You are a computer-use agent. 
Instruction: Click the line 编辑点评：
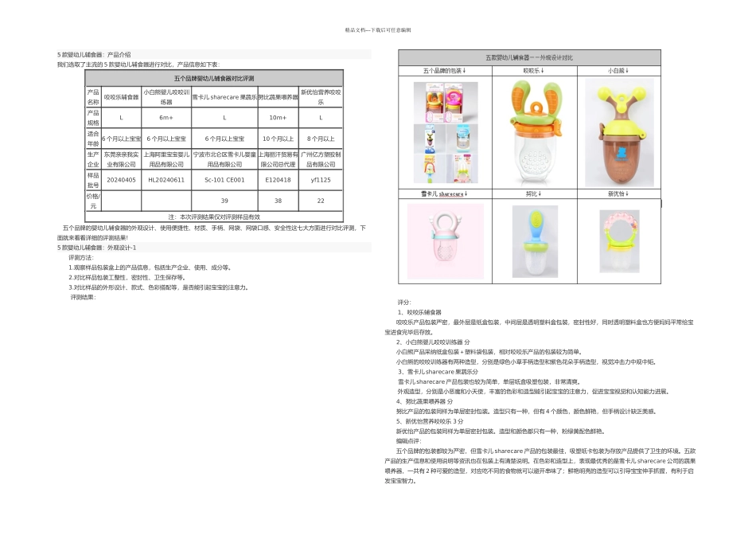(409, 441)
